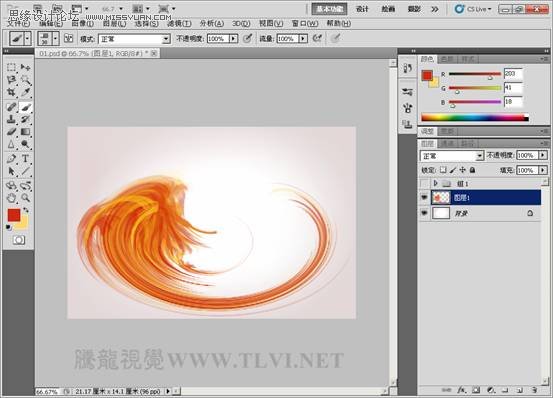This screenshot has height=398, width=553.
Task: Toggle lock position icon
Action: point(463,170)
